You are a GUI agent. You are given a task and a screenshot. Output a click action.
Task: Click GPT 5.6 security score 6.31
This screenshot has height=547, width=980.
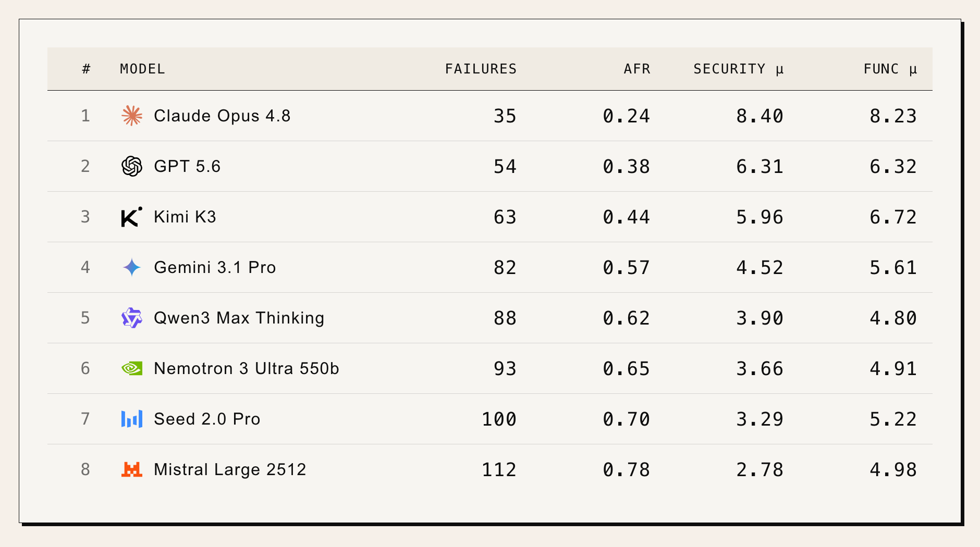(759, 166)
